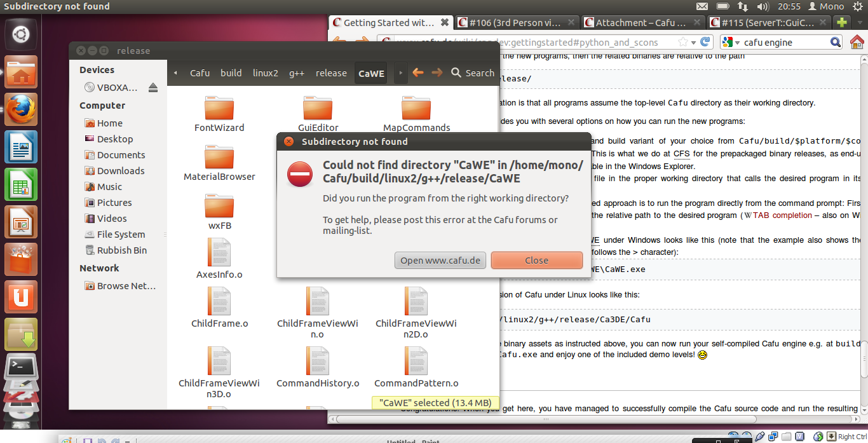
Task: Bookmark this page with the star icon
Action: point(683,42)
